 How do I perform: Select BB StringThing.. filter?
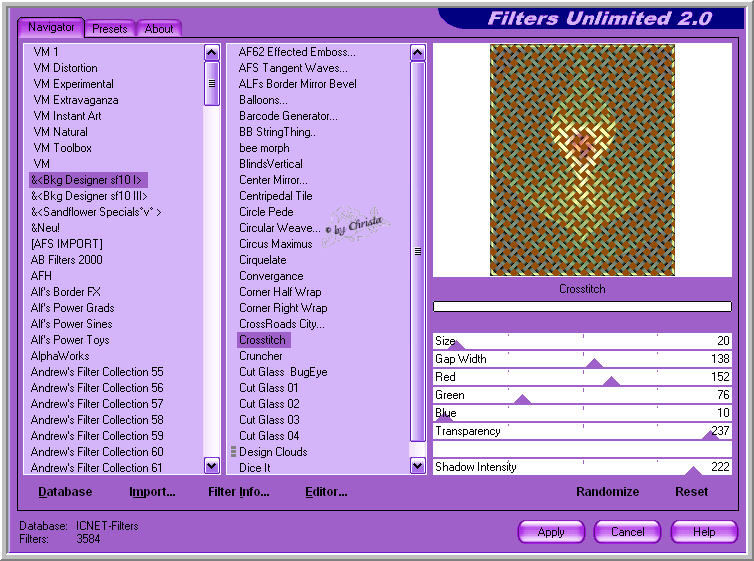pyautogui.click(x=277, y=132)
